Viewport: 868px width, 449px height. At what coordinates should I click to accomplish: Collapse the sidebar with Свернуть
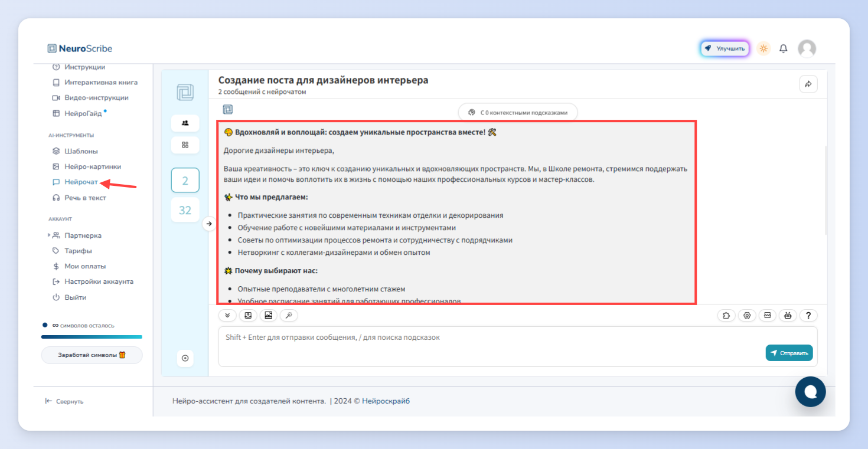[x=64, y=401]
